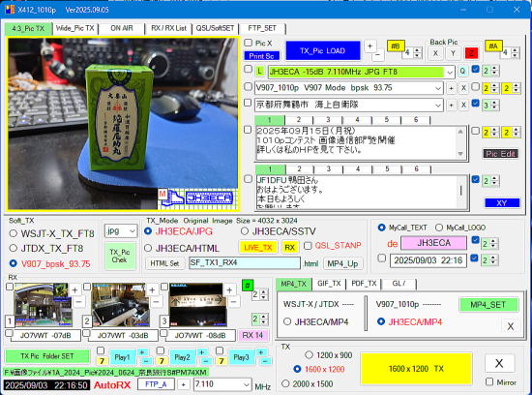Toggle the Mirror checkbox
This screenshot has height=395, width=532.
[489, 382]
